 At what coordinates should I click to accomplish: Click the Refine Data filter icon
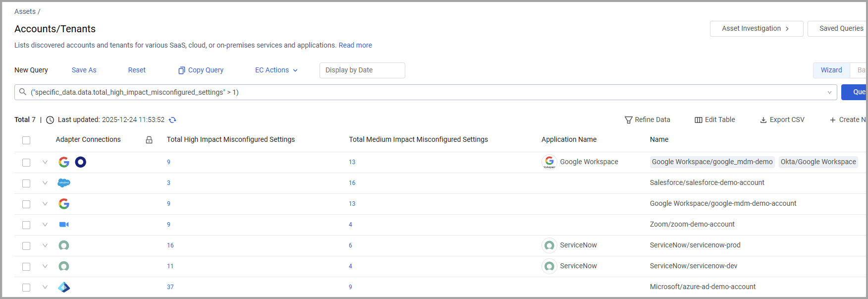point(628,120)
